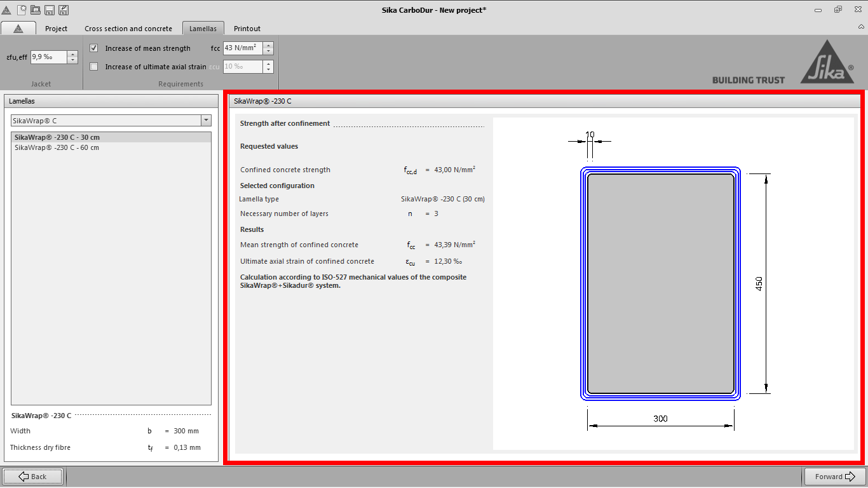Click the Save As icon with the pencil
This screenshot has width=868, height=488.
(x=64, y=10)
